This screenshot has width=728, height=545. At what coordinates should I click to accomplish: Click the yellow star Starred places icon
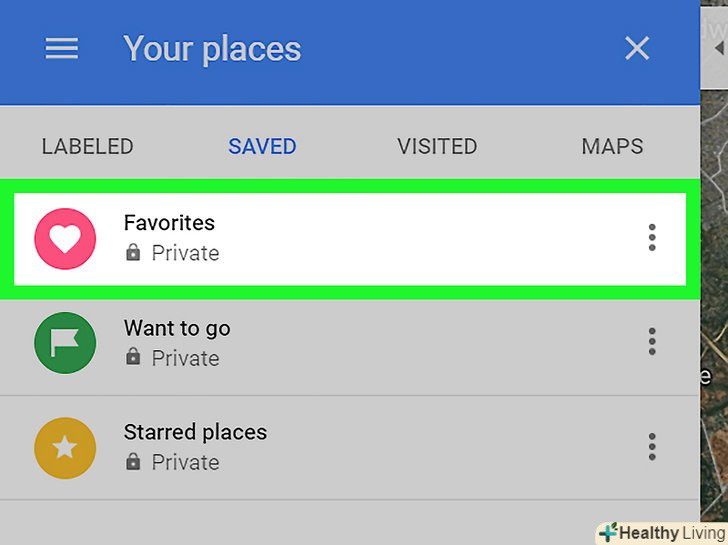(x=65, y=447)
